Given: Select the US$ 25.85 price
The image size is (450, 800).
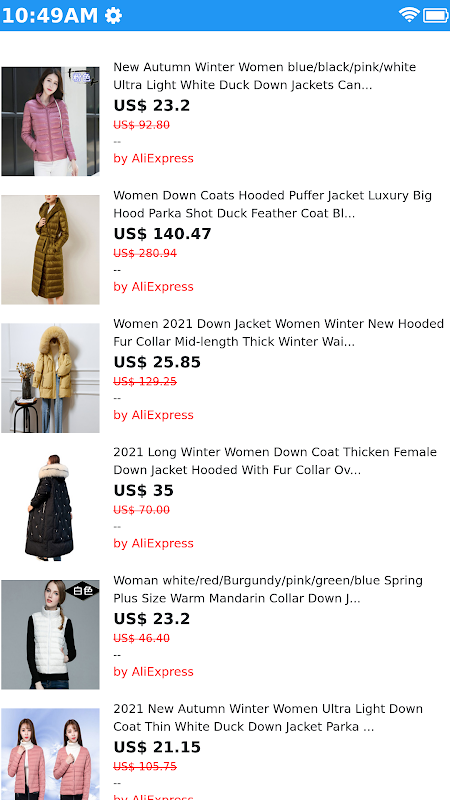Looking at the screenshot, I should coord(157,362).
